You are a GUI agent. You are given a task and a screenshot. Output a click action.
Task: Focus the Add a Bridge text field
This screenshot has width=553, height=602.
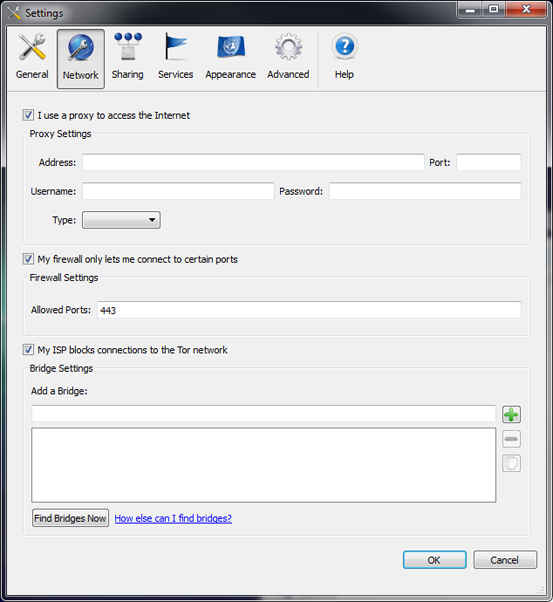tap(263, 413)
